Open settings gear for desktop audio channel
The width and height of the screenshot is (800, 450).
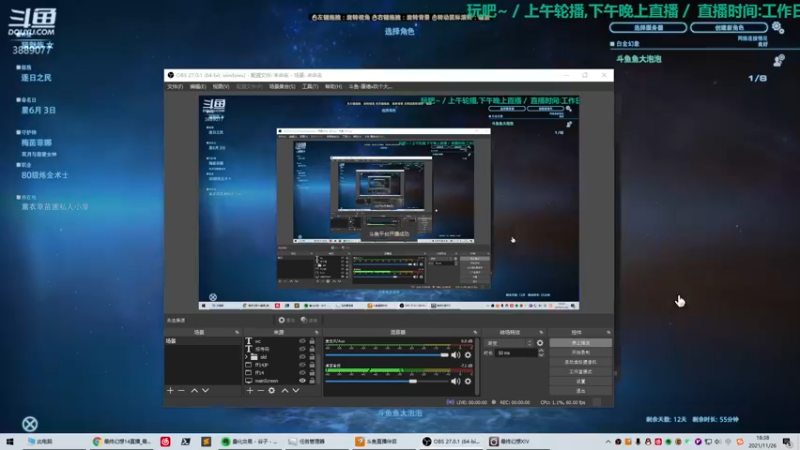click(468, 381)
